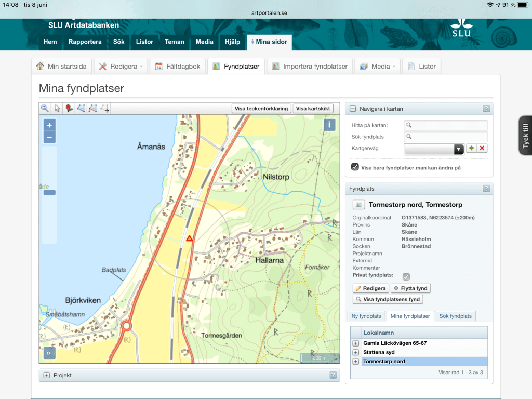
Task: Delete map shortcut with red X
Action: tap(482, 149)
